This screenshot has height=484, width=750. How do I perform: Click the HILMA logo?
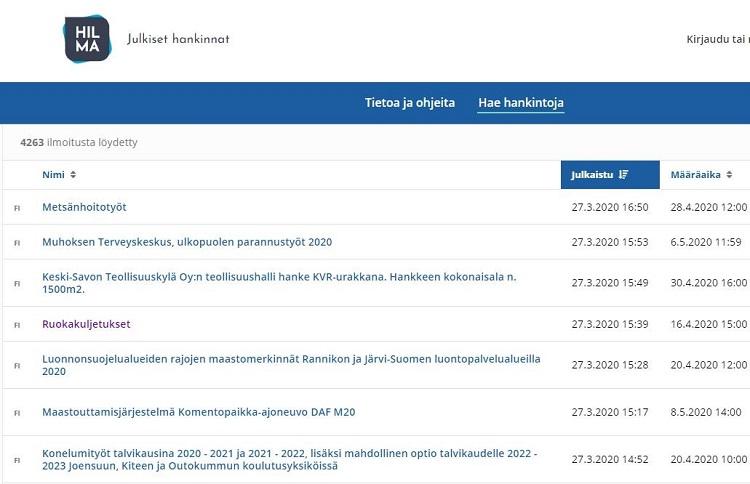(87, 39)
